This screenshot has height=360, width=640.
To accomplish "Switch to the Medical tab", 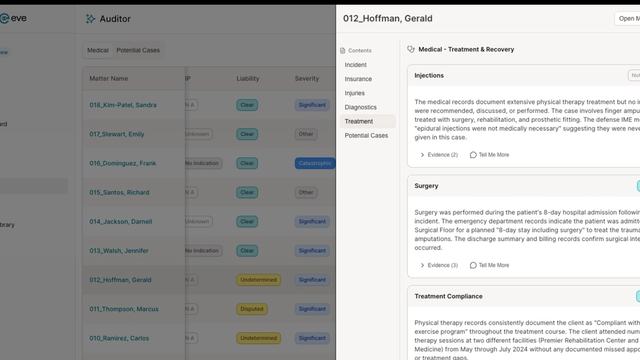I will (98, 50).
